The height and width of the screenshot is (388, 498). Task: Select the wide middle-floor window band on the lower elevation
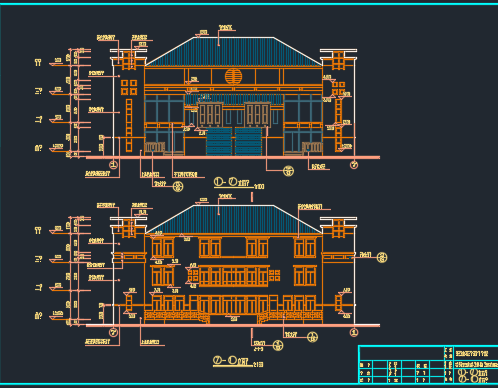pyautogui.click(x=233, y=276)
